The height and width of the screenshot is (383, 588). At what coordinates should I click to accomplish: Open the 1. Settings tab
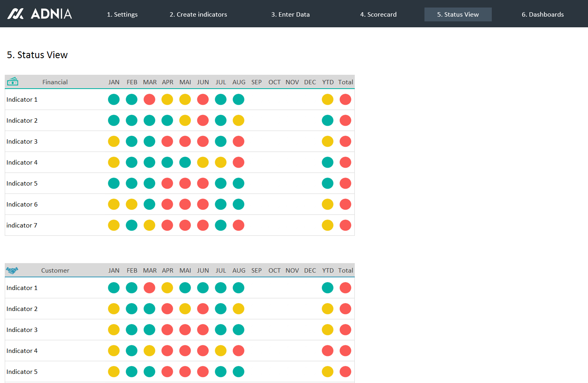coord(122,14)
